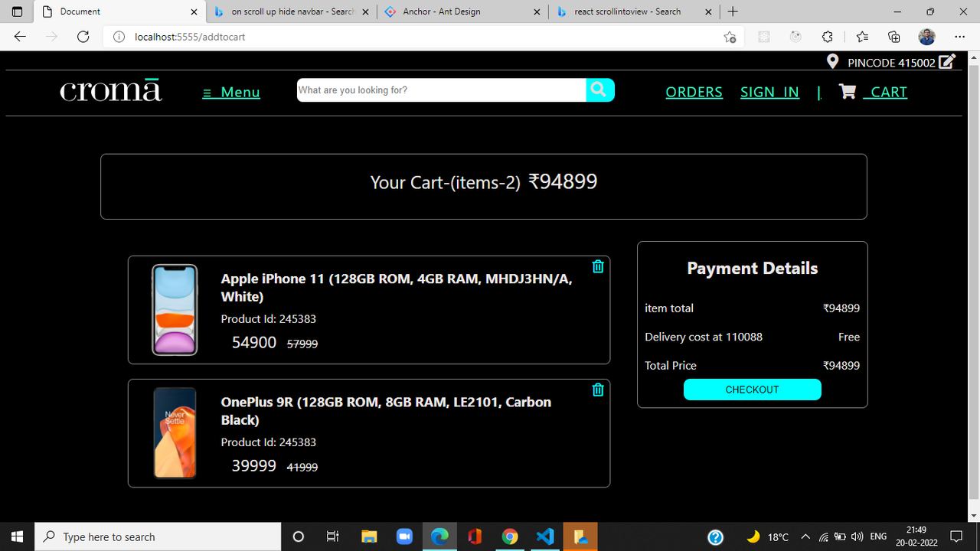Open File Explorer from taskbar

coord(369,536)
